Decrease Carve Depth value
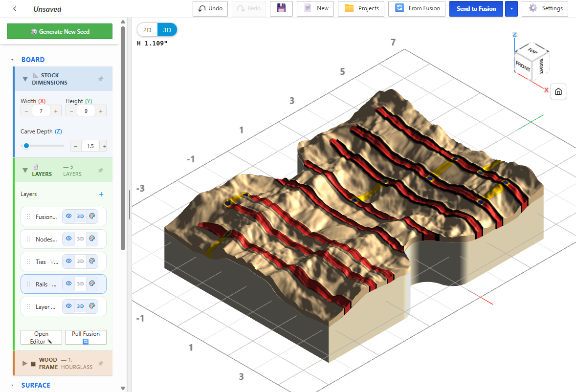The width and height of the screenshot is (576, 392). coord(76,146)
